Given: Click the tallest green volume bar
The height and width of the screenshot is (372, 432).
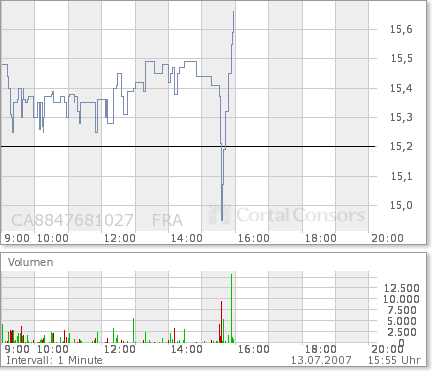Looking at the screenshot, I should (231, 308).
